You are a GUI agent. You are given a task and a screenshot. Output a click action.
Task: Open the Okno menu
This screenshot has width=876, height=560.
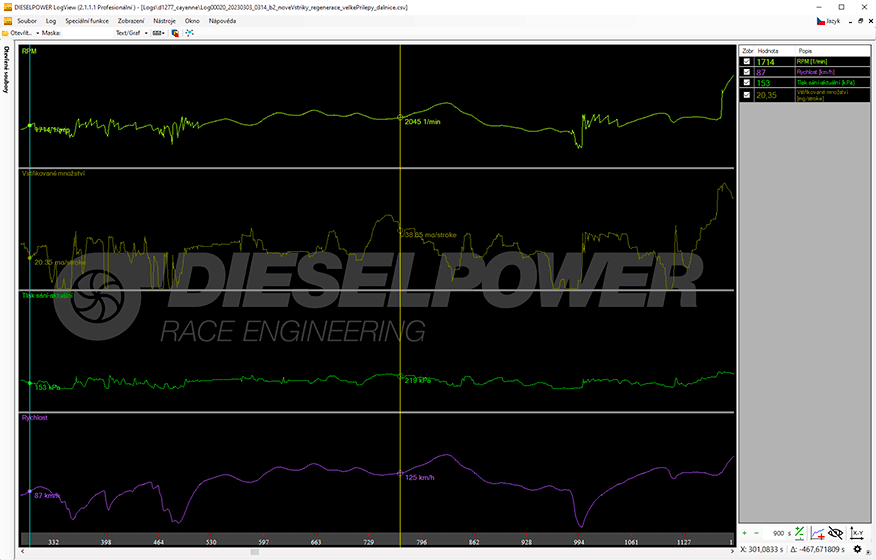[192, 21]
